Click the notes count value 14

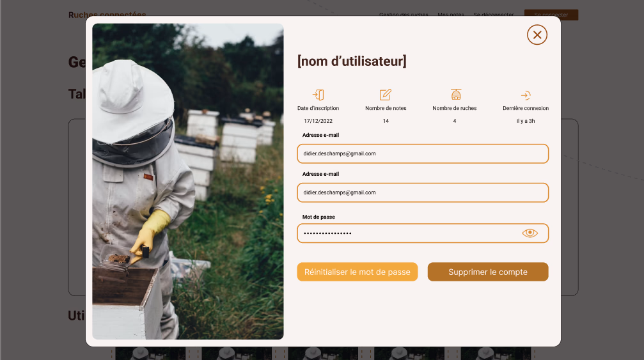[x=386, y=121]
